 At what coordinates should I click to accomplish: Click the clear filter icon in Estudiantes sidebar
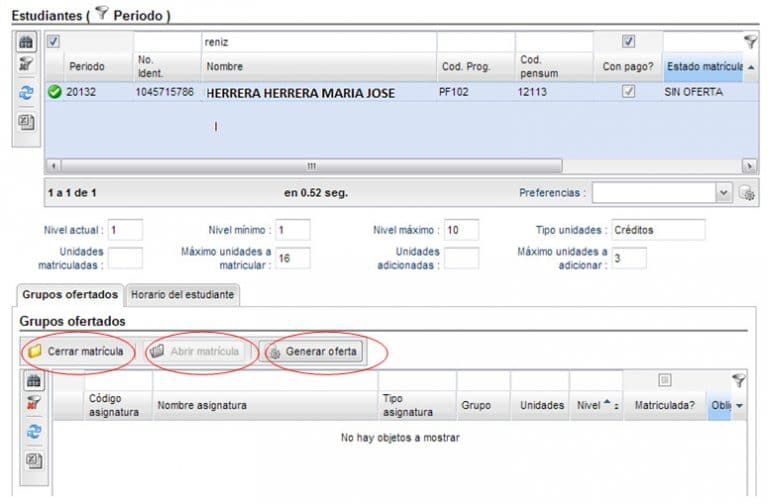pos(27,65)
